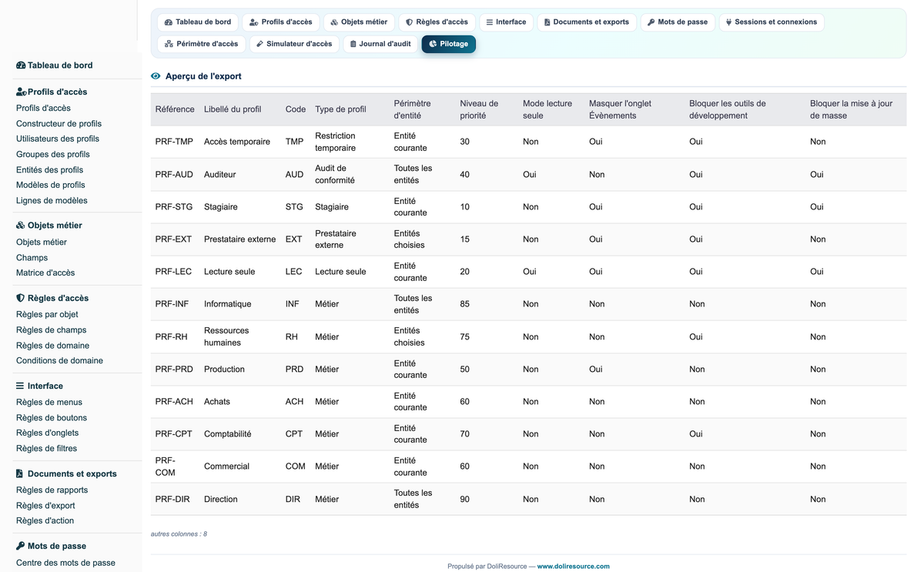Viewport: 924px width, 572px height.
Task: Click the Ressources humaines profile label
Action: click(227, 336)
